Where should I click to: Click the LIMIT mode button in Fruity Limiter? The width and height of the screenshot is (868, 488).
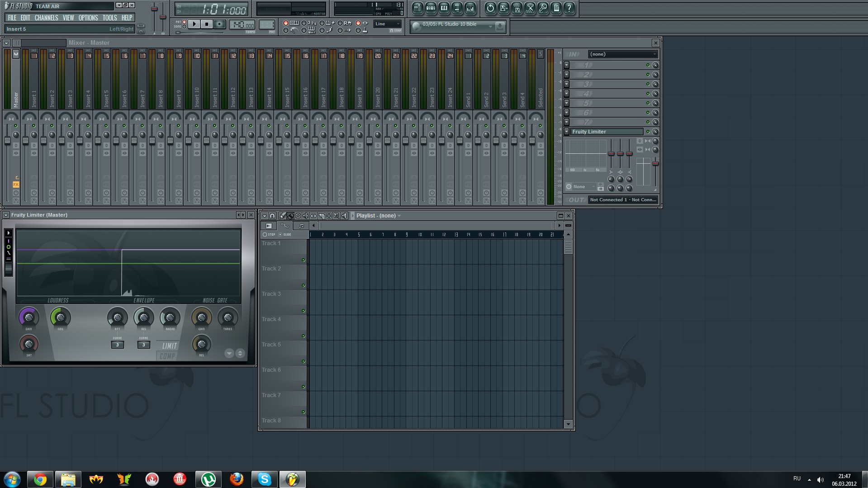point(169,346)
